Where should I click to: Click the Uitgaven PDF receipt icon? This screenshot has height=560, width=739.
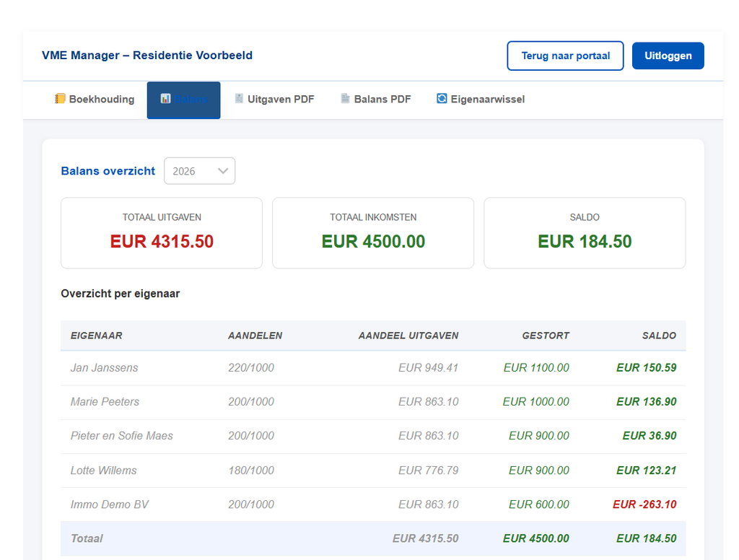(x=239, y=99)
